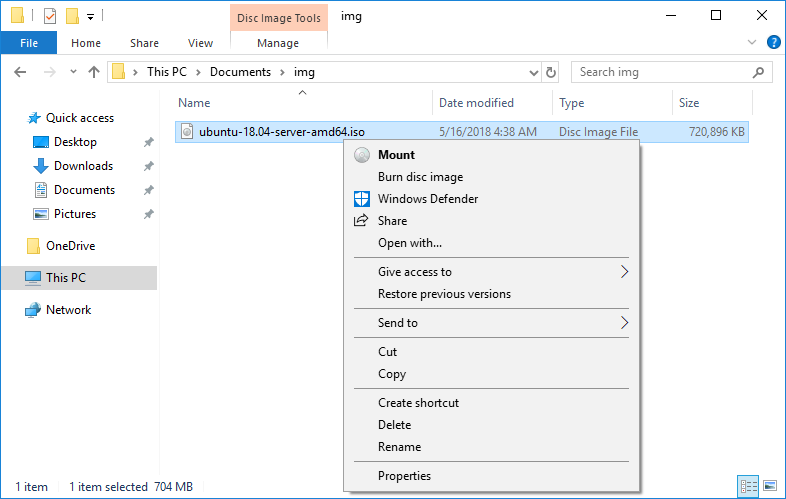Refresh the folder with the refresh icon

[551, 73]
